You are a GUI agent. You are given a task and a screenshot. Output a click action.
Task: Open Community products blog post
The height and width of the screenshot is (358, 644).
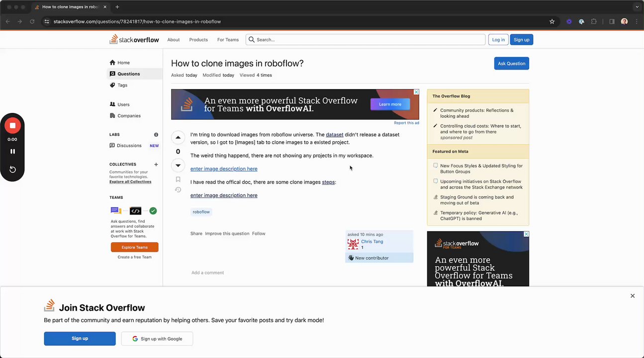click(x=477, y=113)
